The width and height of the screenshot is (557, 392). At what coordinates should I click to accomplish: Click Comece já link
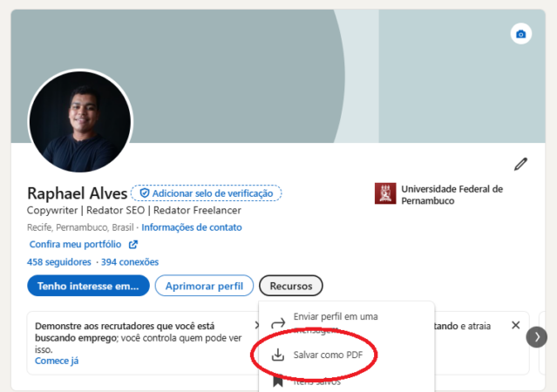tap(57, 361)
